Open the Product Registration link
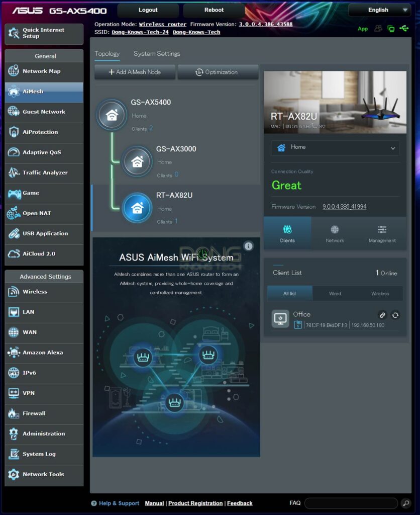Viewport: 420px width, 515px height. [195, 503]
